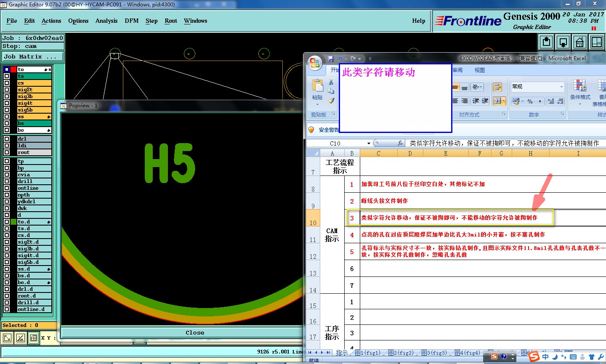Open the Analysis menu

(x=106, y=21)
